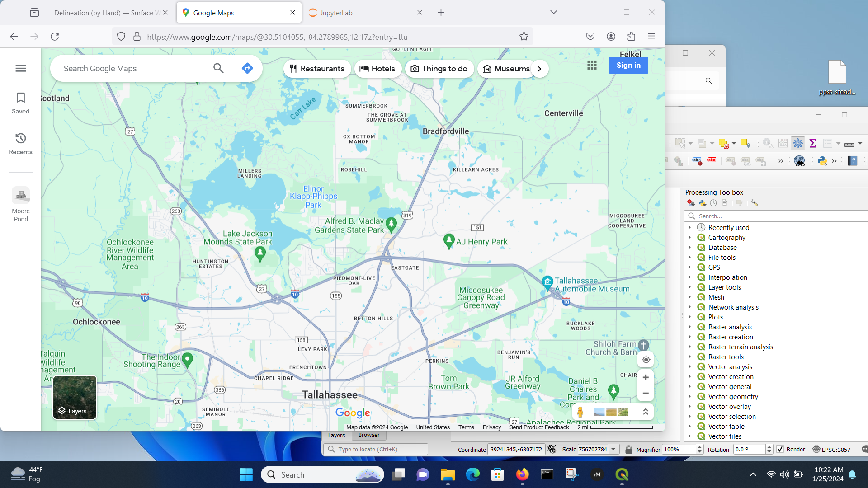Select QGIS Browser panel tab
The image size is (868, 488).
coord(369,435)
